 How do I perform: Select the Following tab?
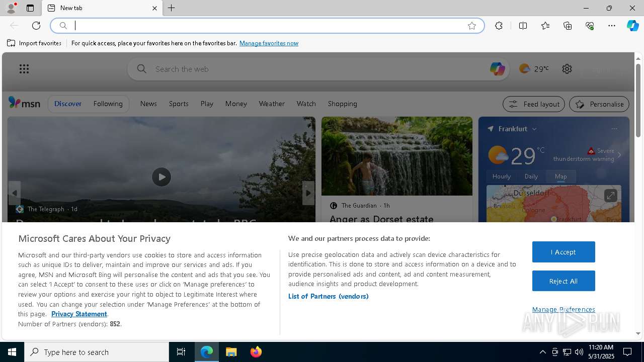click(x=108, y=104)
